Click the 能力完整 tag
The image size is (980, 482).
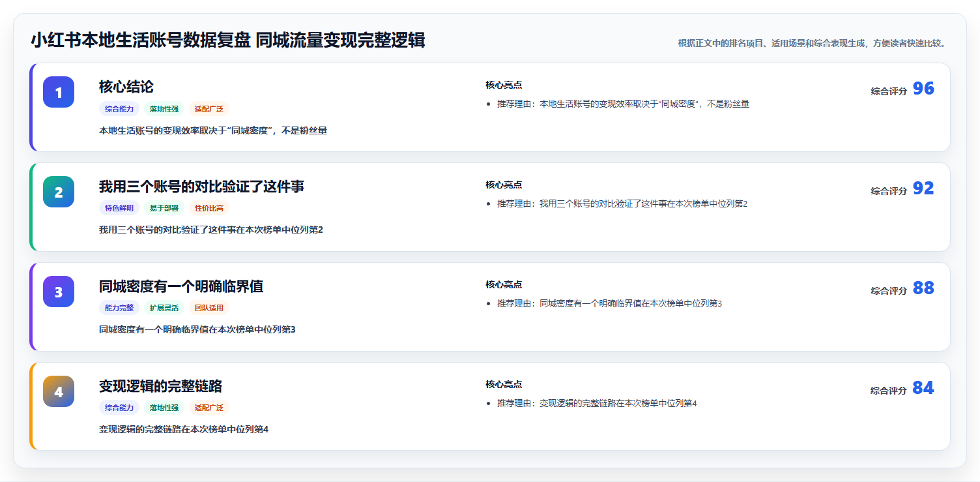pyautogui.click(x=119, y=309)
